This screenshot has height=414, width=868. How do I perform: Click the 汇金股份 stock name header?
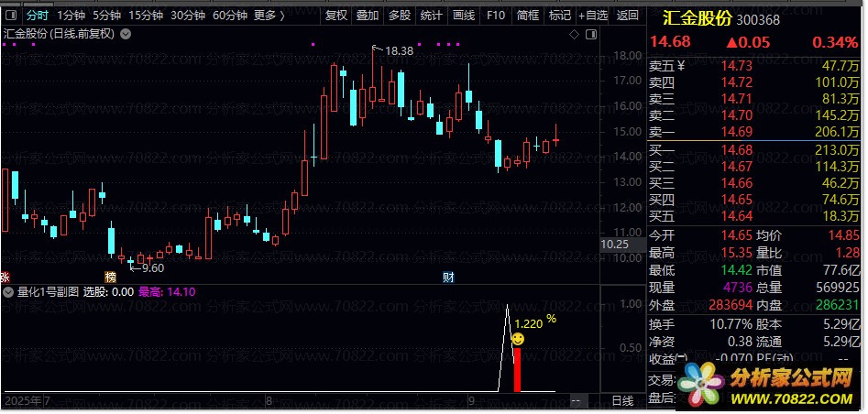coord(697,19)
